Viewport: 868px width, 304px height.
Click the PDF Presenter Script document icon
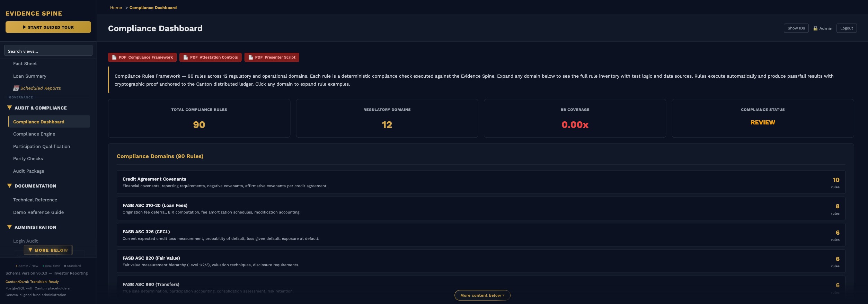pyautogui.click(x=250, y=58)
